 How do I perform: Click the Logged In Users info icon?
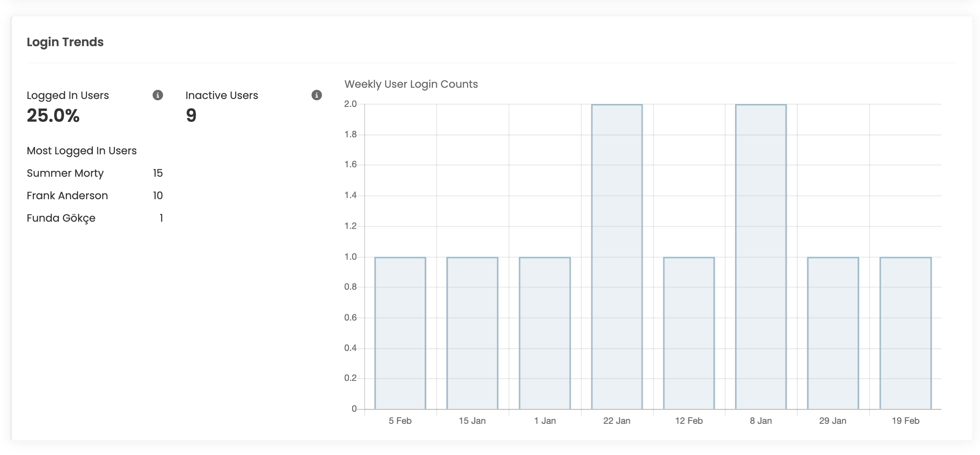pyautogui.click(x=157, y=95)
